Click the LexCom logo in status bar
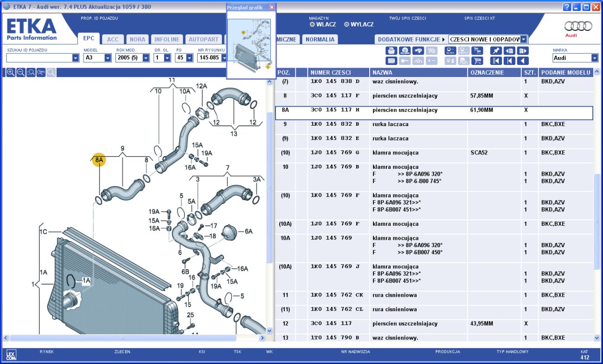 pyautogui.click(x=11, y=356)
